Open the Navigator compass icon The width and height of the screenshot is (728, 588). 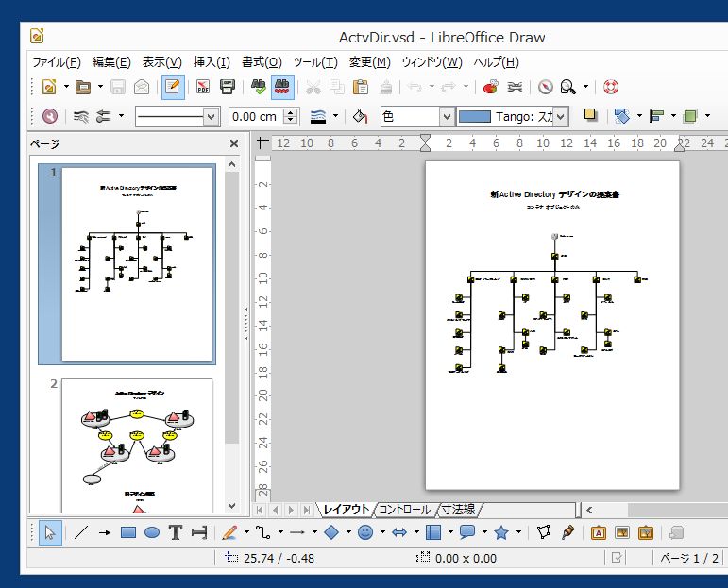point(546,87)
